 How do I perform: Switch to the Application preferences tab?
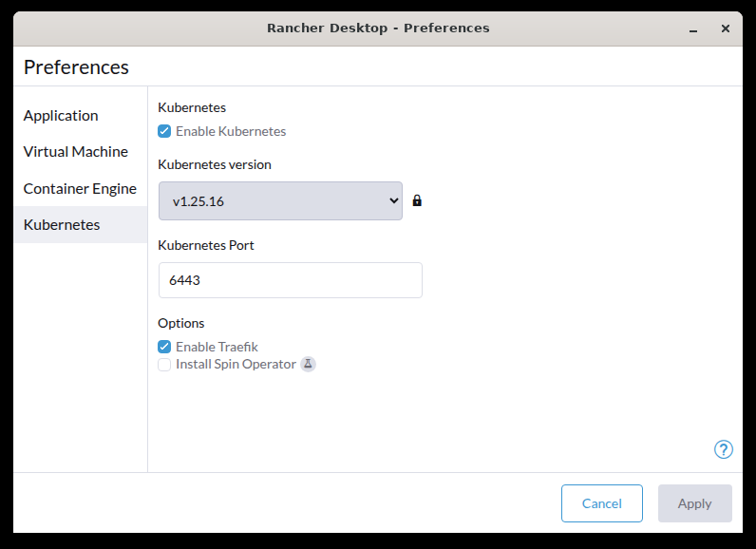(x=61, y=115)
